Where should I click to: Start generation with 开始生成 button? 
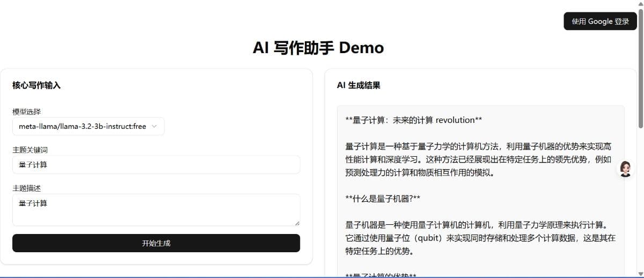(156, 243)
